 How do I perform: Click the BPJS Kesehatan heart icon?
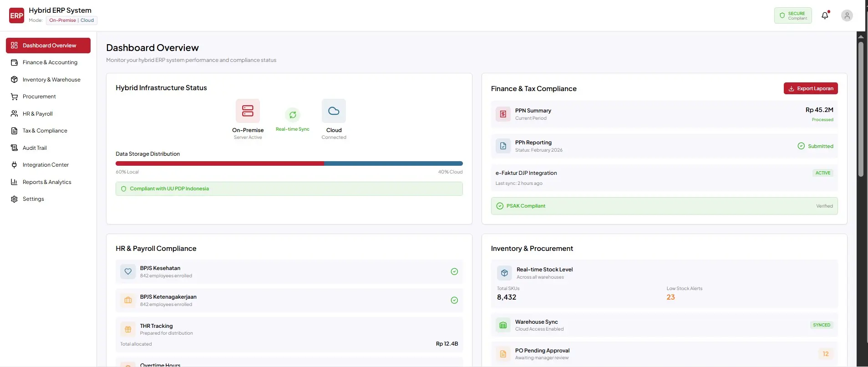128,271
